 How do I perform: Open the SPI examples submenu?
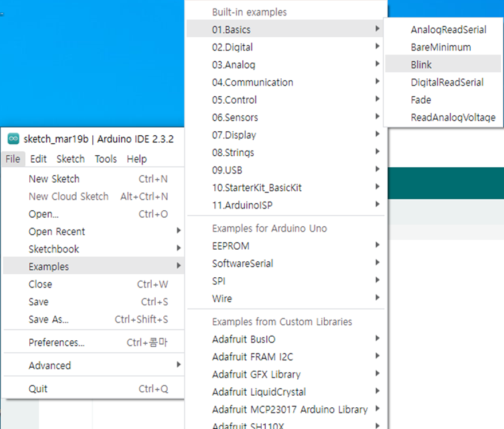pos(286,281)
